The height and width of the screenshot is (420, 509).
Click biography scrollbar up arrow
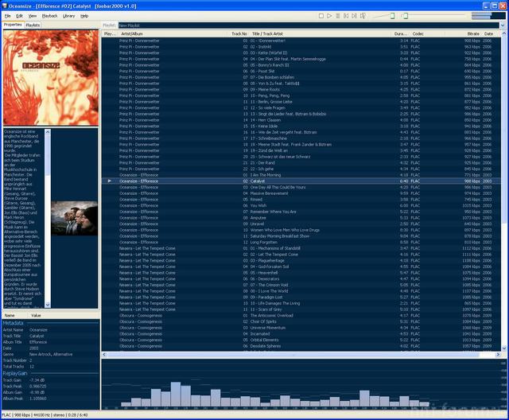(48, 131)
